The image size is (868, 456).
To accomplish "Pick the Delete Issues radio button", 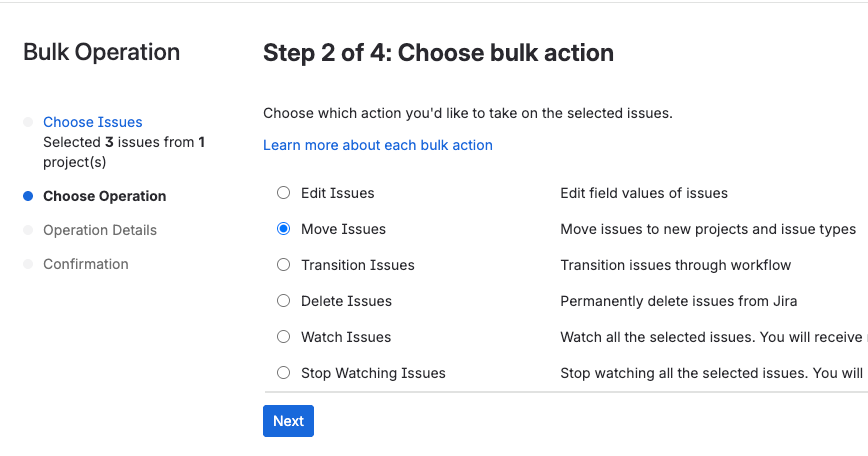I will (x=284, y=301).
